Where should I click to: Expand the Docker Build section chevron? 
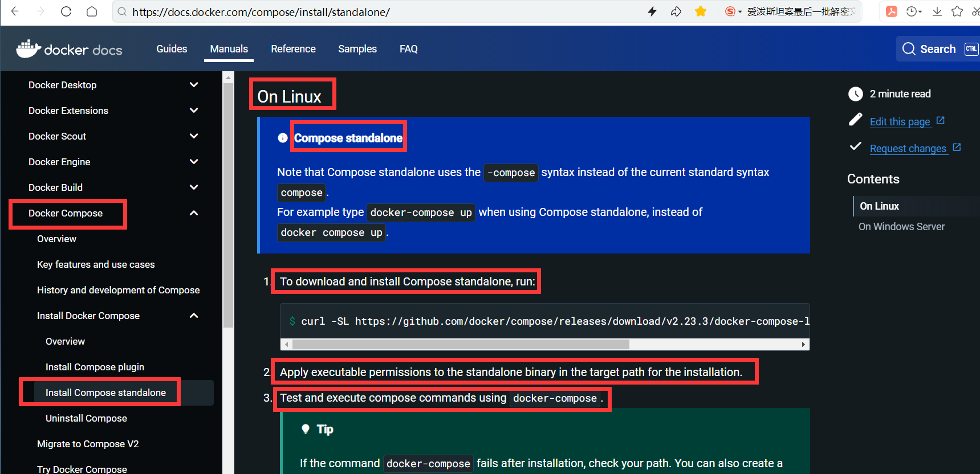point(194,187)
